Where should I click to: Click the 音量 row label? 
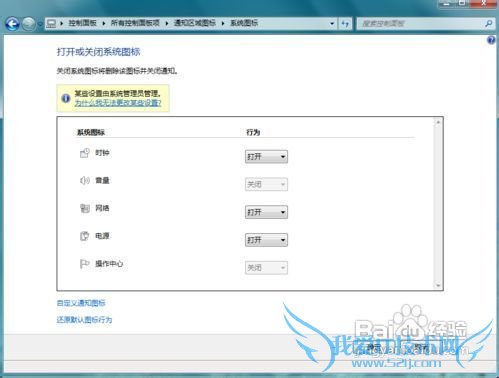102,180
